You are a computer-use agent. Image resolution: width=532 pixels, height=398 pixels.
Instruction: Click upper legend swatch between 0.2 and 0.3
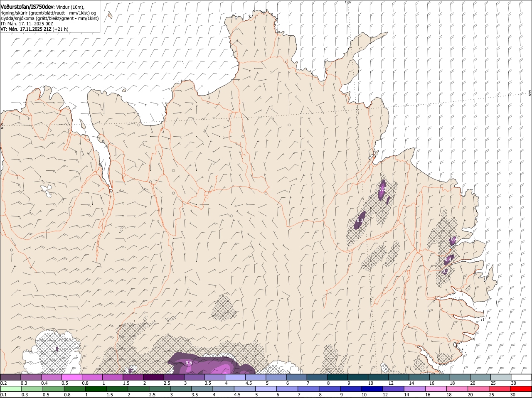pos(10,377)
